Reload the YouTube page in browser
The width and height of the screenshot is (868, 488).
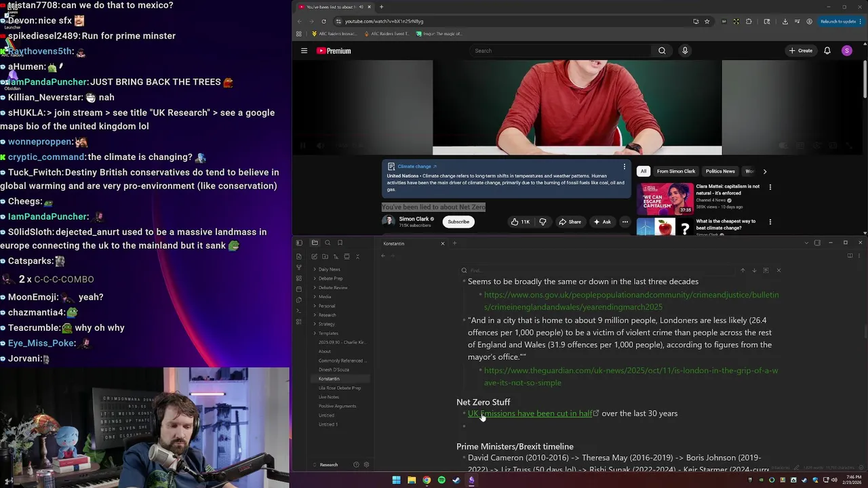[x=323, y=21]
